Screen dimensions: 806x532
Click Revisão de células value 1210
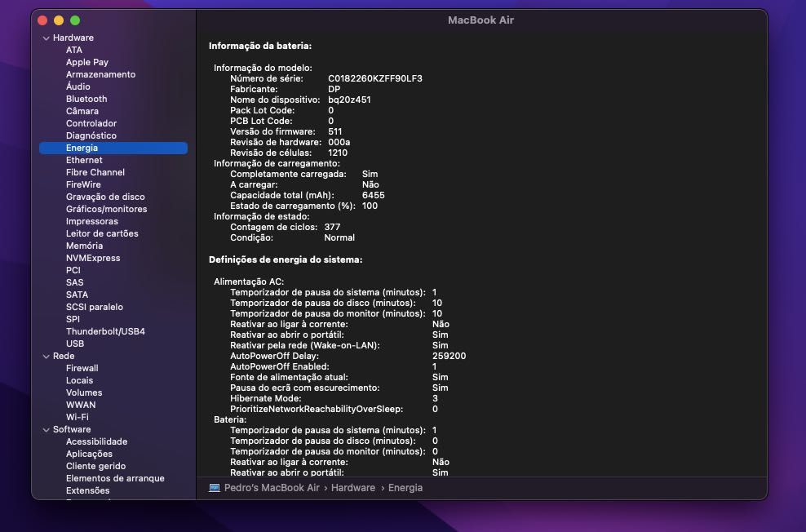pyautogui.click(x=338, y=153)
